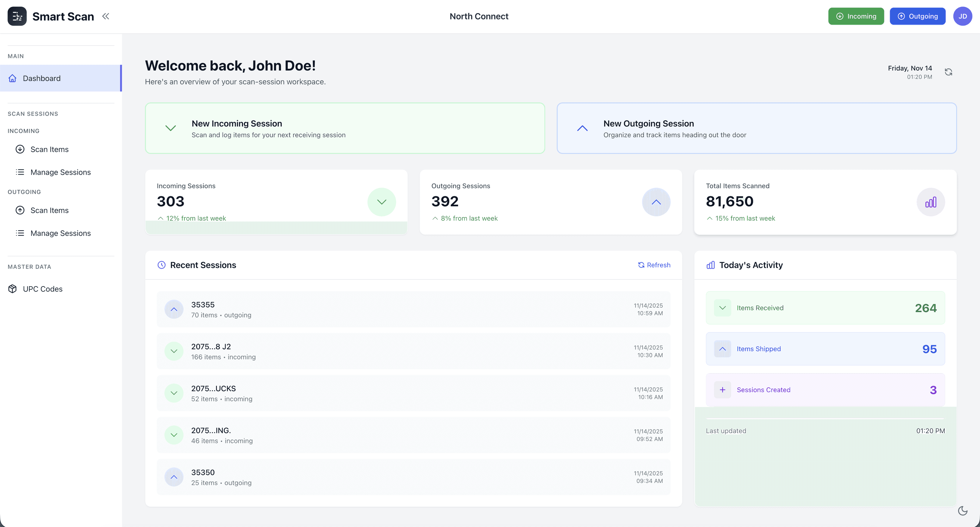The image size is (980, 527).
Task: Click the clock icon beside Recent Sessions
Action: tap(161, 265)
